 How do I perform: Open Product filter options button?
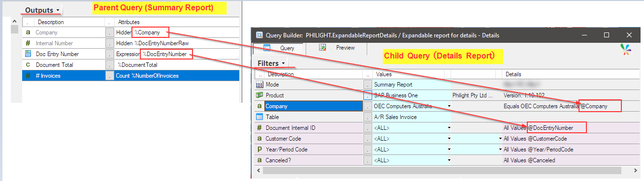367,95
